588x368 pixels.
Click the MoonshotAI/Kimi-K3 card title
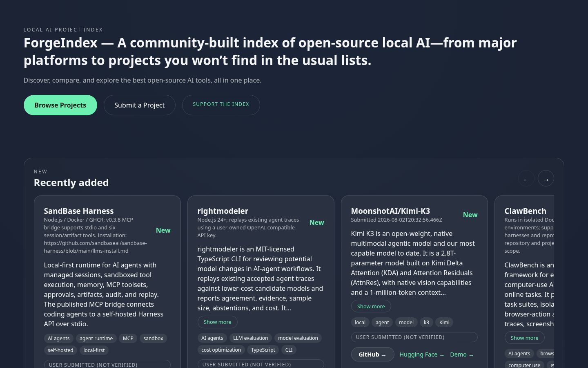pos(390,211)
